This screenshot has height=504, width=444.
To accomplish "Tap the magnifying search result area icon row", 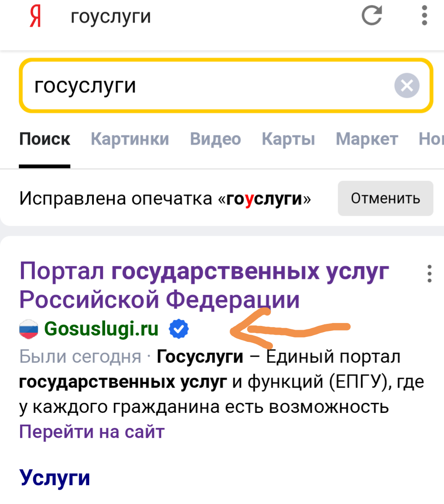I will (x=101, y=329).
